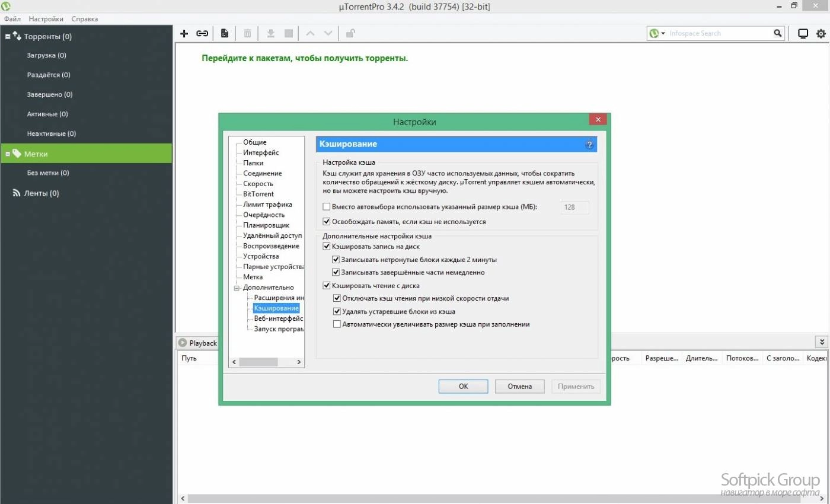Click the uTorrent logo in search bar
This screenshot has width=830, height=504.
(x=655, y=33)
